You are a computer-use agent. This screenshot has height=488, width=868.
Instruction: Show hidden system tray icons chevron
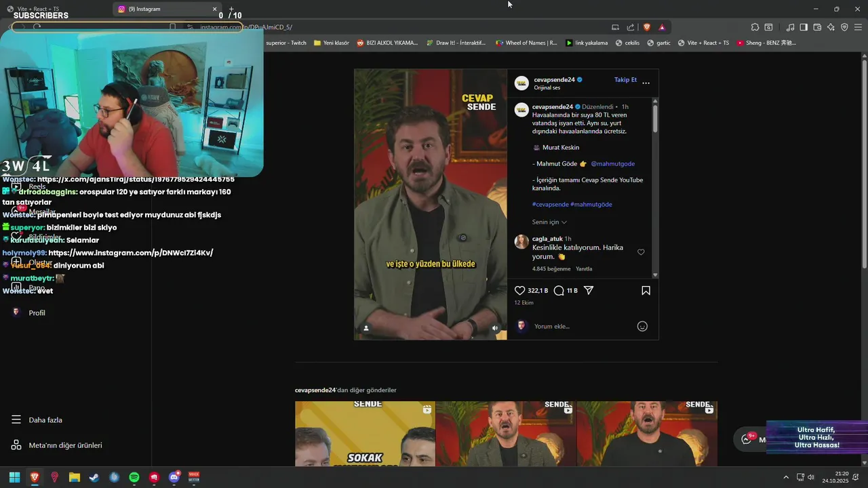coord(786,477)
